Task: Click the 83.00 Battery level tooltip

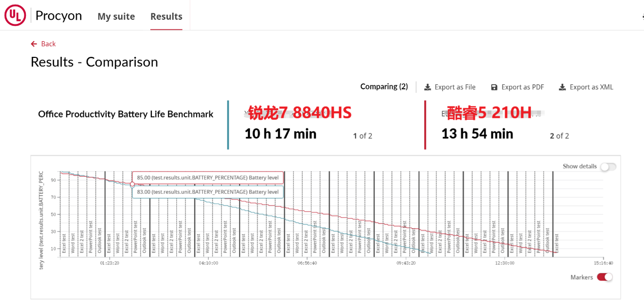Action: (208, 192)
